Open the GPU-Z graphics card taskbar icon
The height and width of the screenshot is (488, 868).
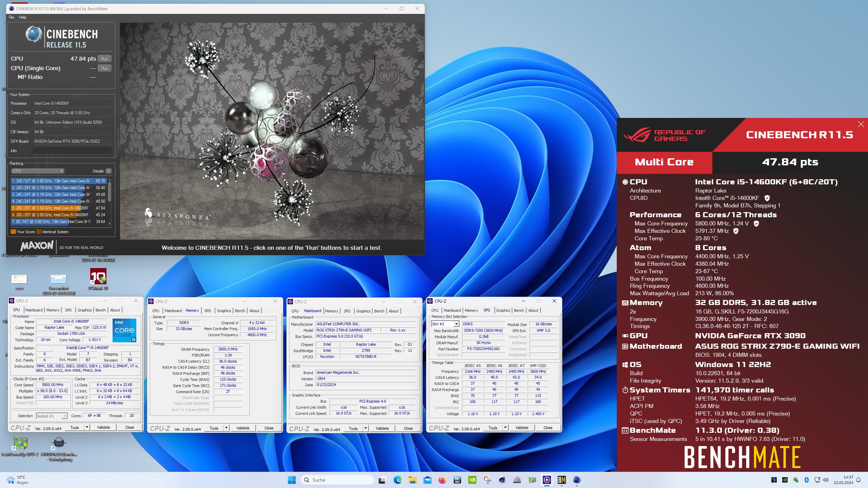(x=532, y=480)
